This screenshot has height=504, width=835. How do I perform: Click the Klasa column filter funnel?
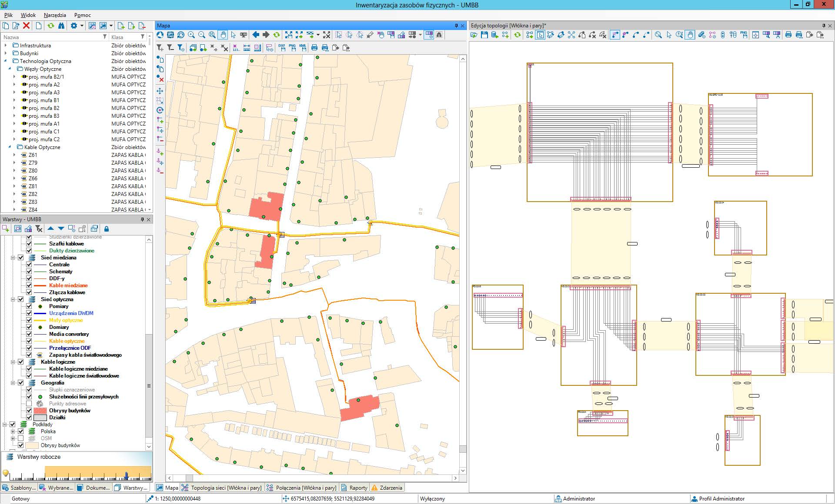[142, 37]
